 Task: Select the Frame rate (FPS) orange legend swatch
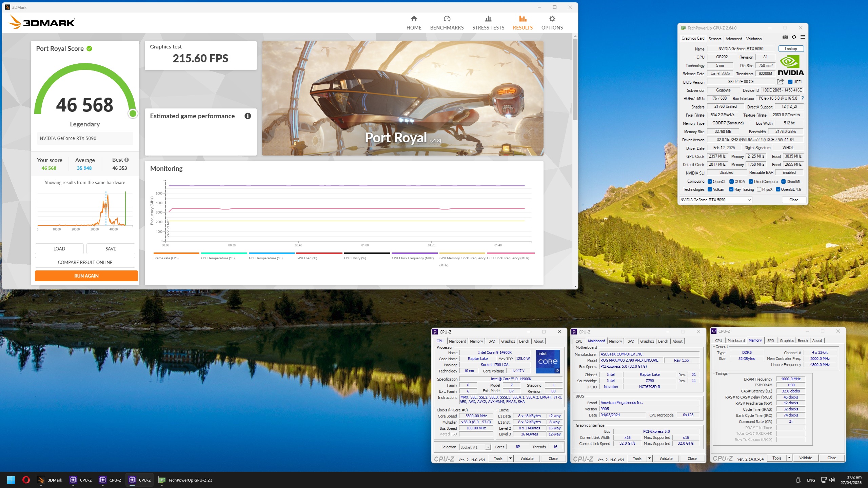[176, 253]
